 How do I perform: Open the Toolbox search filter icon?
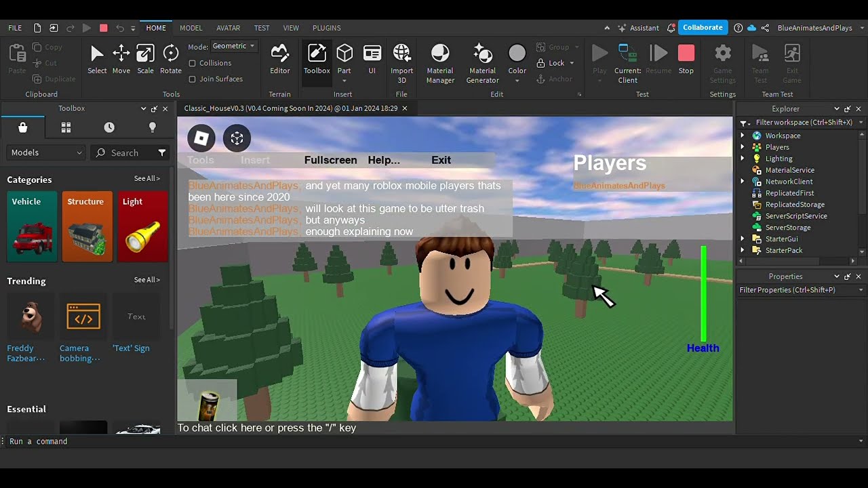(162, 152)
